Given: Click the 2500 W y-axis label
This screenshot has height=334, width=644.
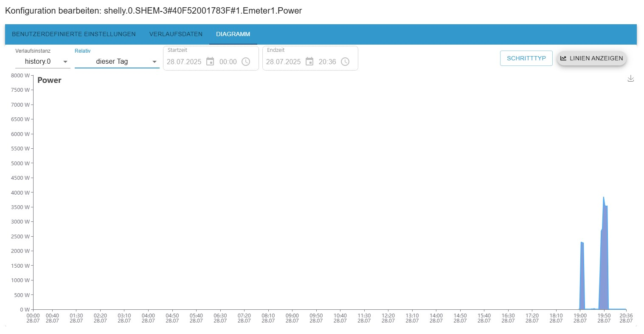Looking at the screenshot, I should pyautogui.click(x=20, y=236).
